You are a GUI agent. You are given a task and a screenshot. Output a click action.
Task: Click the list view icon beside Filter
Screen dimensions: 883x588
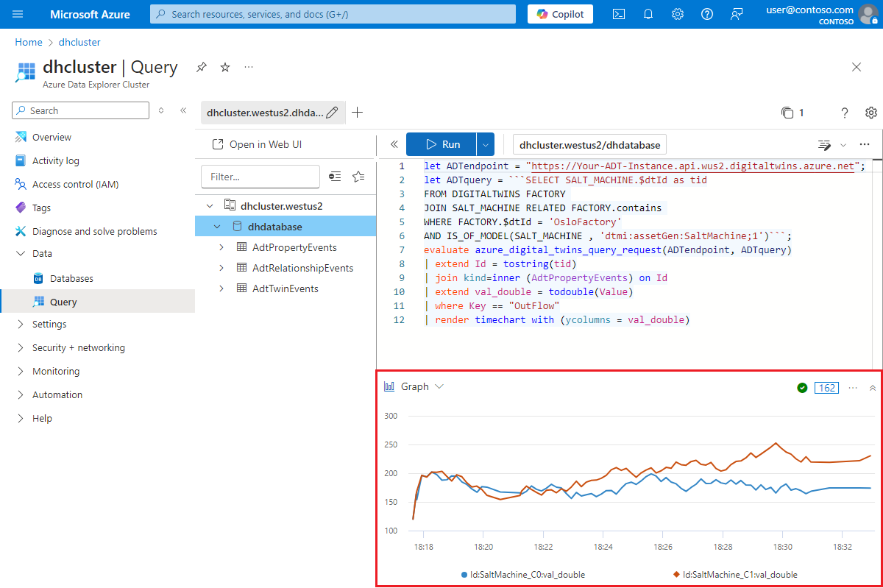(335, 177)
